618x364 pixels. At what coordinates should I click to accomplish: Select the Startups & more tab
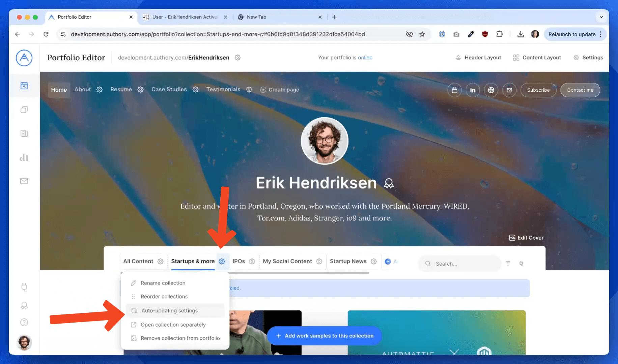[x=193, y=261]
